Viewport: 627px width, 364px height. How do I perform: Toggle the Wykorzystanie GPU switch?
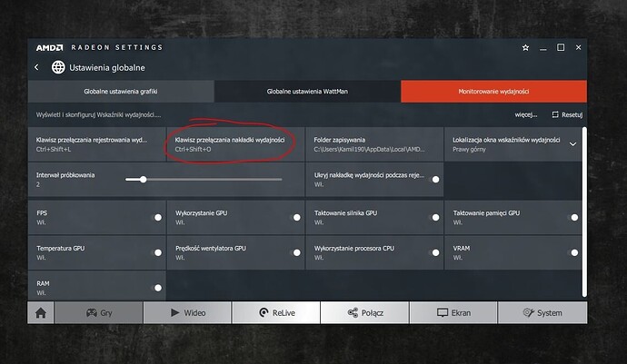click(295, 217)
